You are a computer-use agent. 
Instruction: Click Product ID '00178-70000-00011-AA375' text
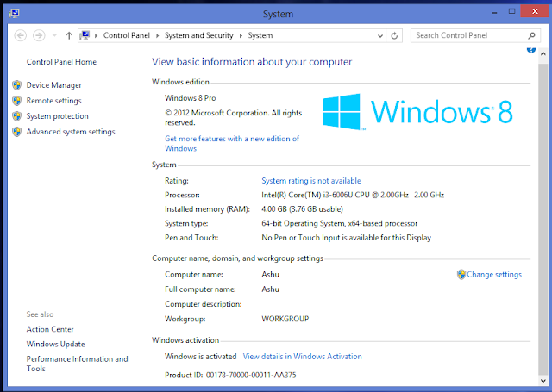(251, 375)
